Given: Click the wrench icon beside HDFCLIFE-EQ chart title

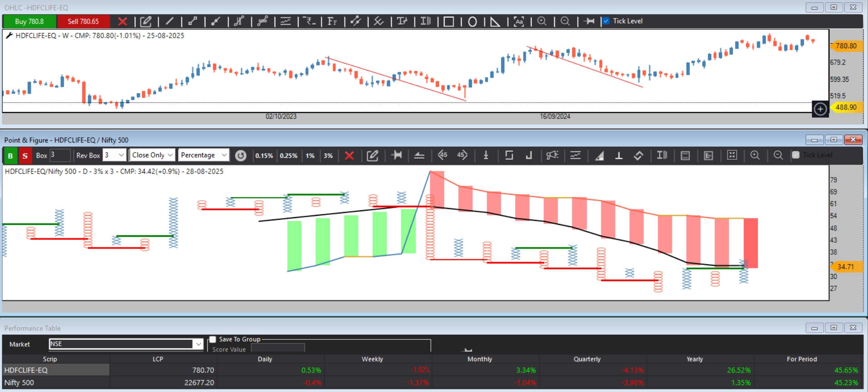Looking at the screenshot, I should pyautogui.click(x=9, y=35).
